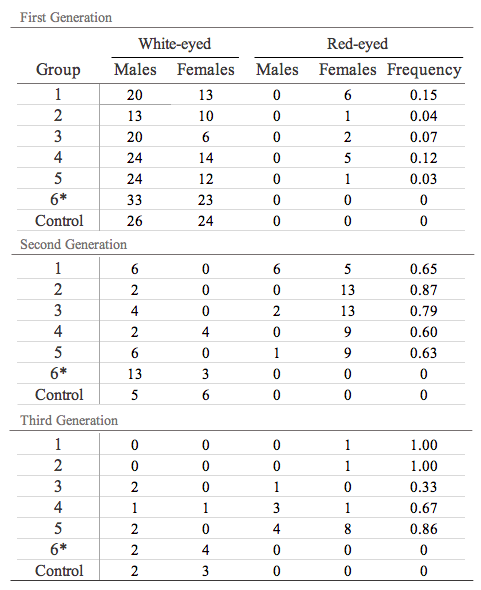Select frequency value 0.15 in first generation
Screen dimensions: 481x590
click(423, 95)
